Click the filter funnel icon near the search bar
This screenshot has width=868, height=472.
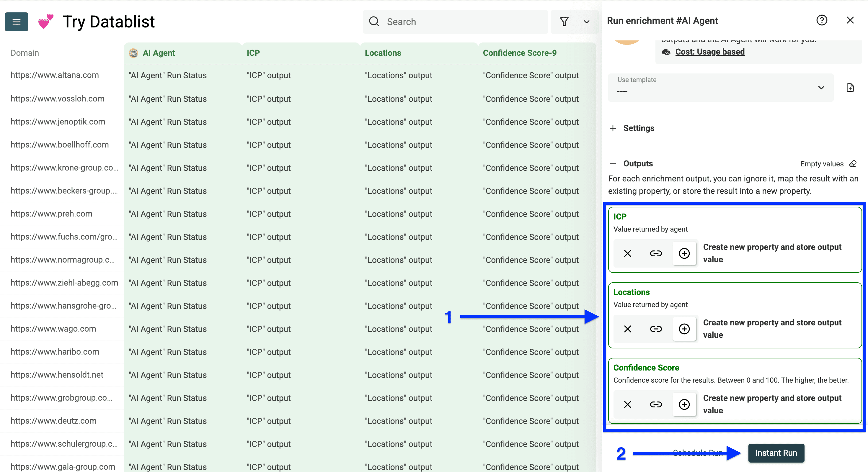[564, 22]
